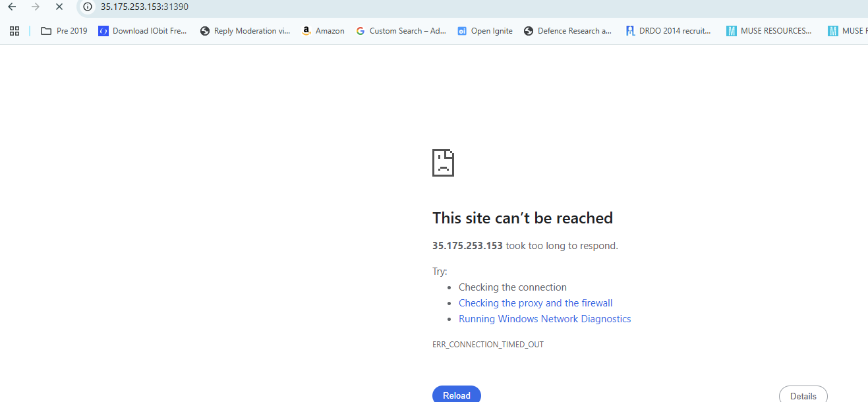
Task: Open site information icon in address bar
Action: coord(88,7)
